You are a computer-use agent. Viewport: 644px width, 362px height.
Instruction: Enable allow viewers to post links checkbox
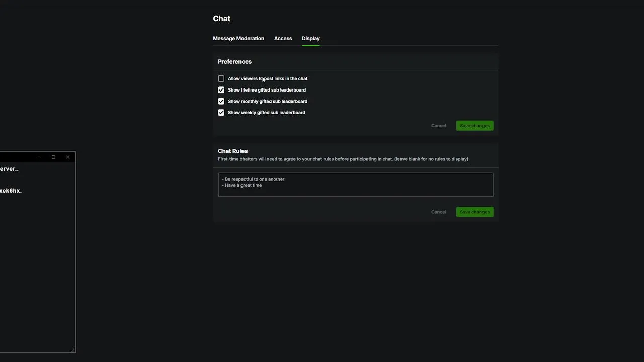[221, 79]
